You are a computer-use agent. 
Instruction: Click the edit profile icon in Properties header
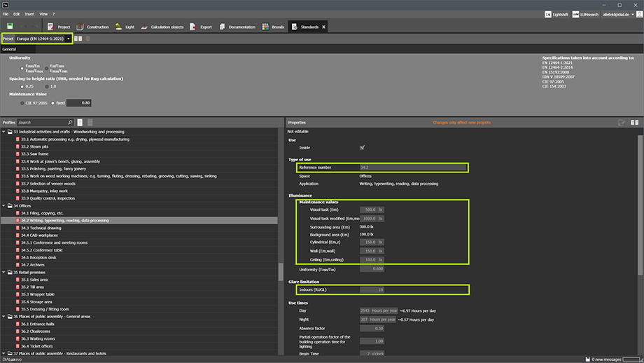pyautogui.click(x=621, y=123)
